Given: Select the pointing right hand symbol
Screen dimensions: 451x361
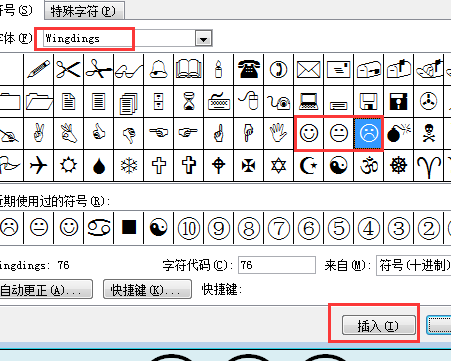Looking at the screenshot, I should coord(189,133).
